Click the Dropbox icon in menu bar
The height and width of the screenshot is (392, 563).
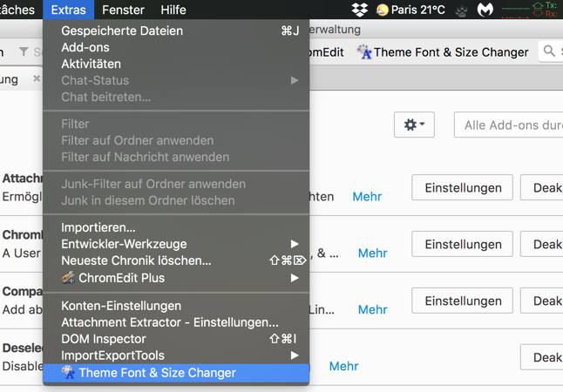[359, 10]
